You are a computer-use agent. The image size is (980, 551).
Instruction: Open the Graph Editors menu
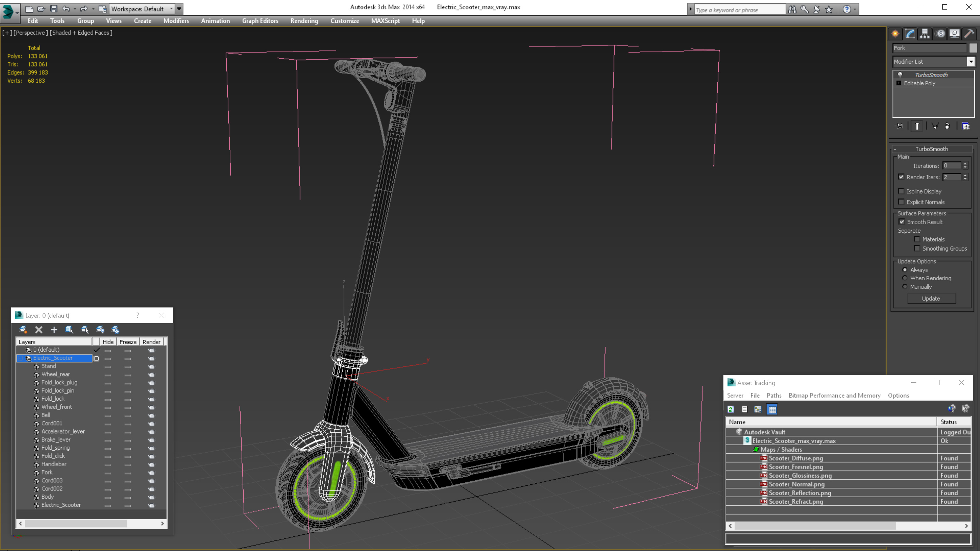[x=260, y=21]
